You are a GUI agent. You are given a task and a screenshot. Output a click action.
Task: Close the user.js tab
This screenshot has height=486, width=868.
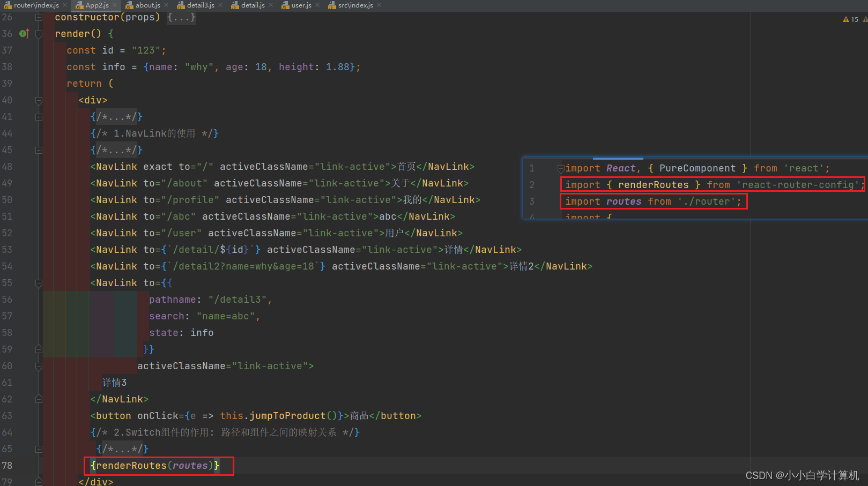pos(317,5)
